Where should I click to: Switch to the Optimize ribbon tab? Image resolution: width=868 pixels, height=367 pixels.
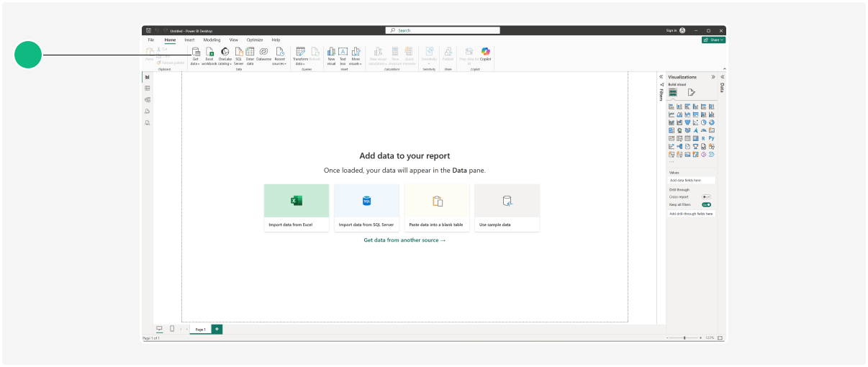pos(255,40)
